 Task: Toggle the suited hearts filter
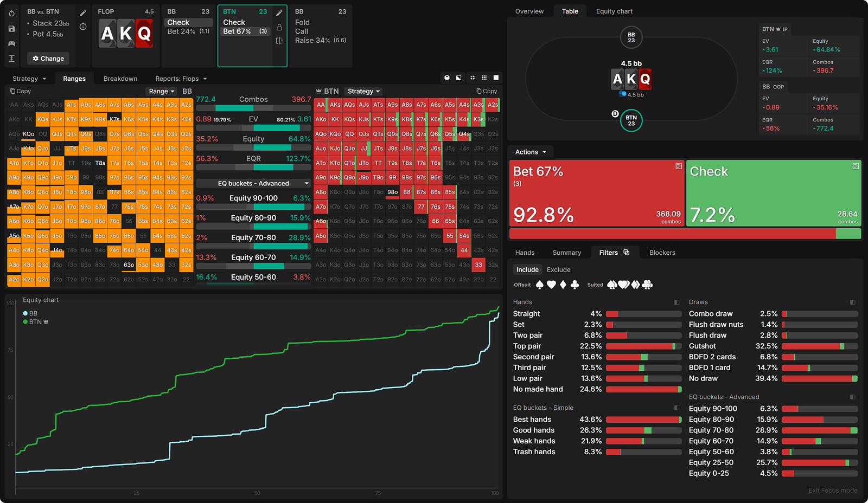[624, 285]
